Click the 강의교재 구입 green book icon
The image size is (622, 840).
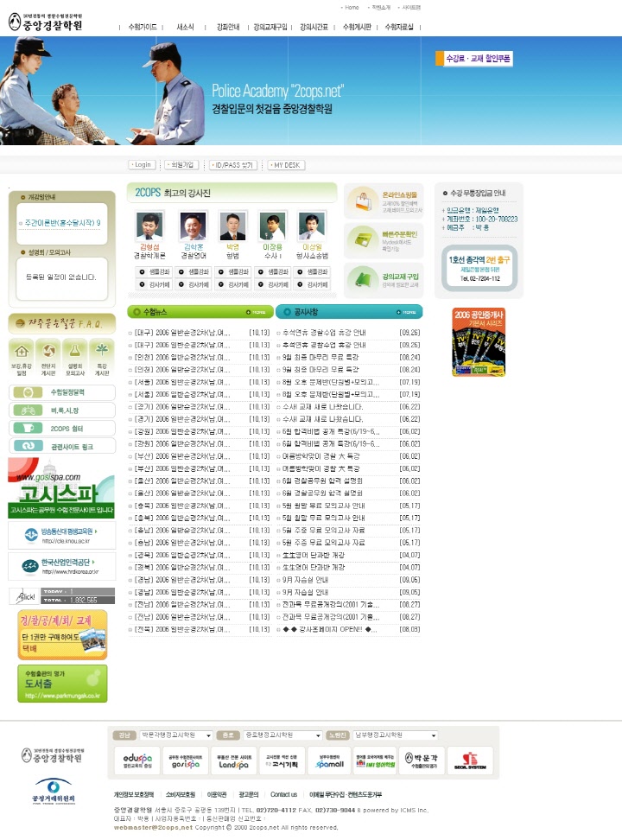point(360,277)
